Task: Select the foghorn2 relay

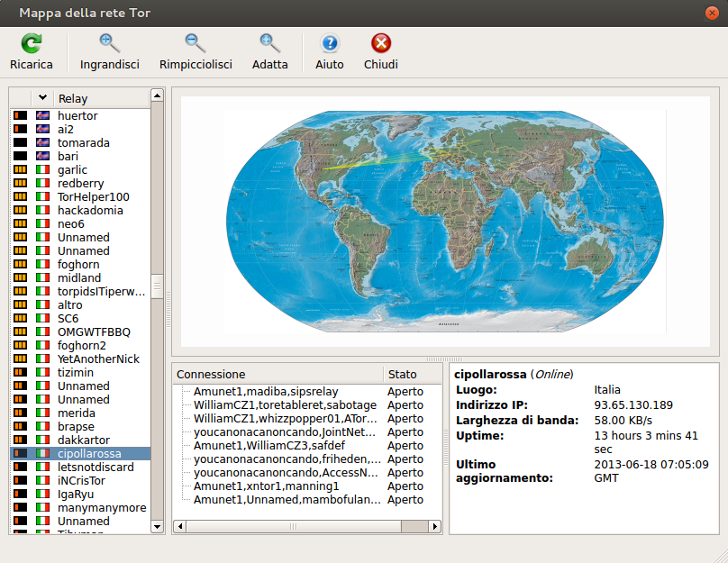Action: pyautogui.click(x=80, y=345)
